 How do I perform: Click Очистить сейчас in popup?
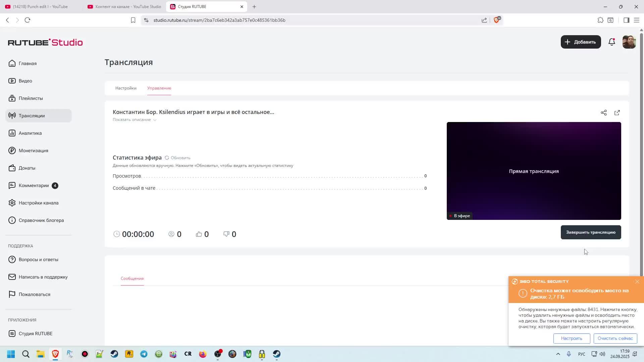pos(615,338)
